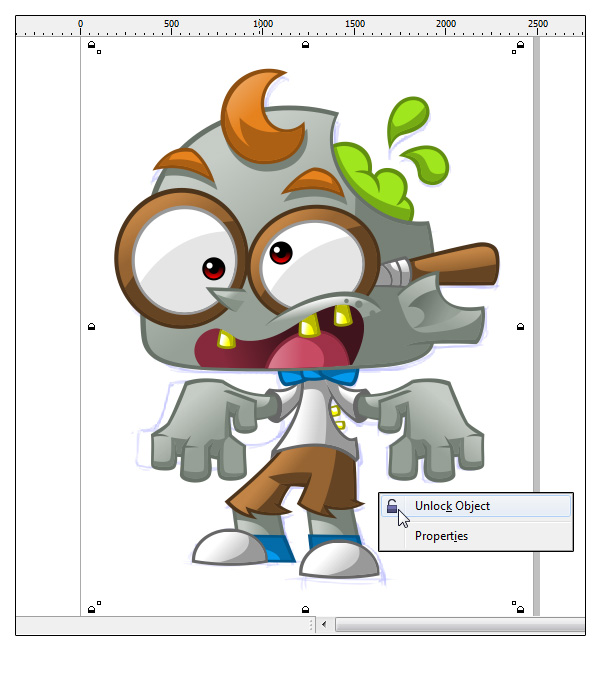Viewport: 600px width, 674px height.
Task: Click the ruler at the 1500 mark
Action: [355, 24]
